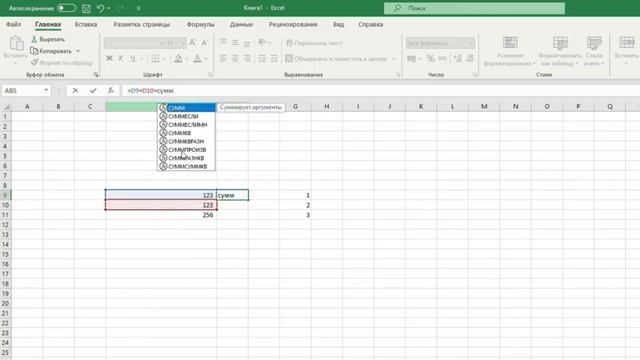
Task: Click the Формат по образцу button
Action: click(x=62, y=63)
